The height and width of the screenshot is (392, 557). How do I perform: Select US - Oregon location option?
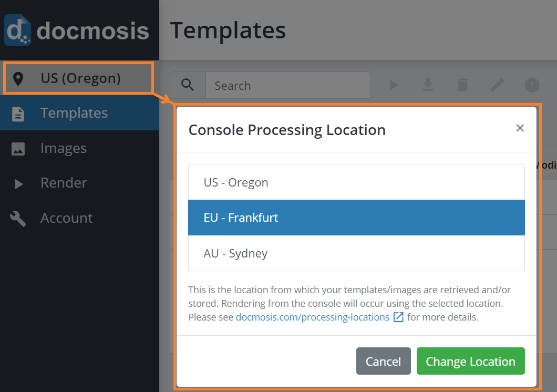[356, 182]
